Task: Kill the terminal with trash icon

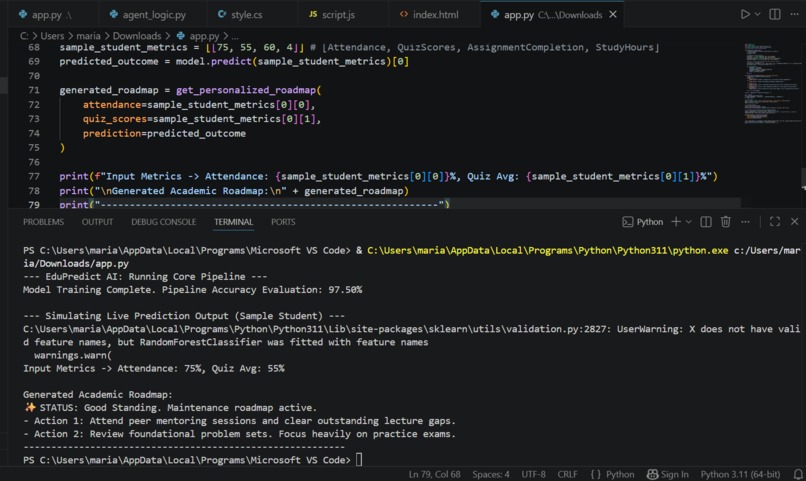Action: [x=725, y=221]
